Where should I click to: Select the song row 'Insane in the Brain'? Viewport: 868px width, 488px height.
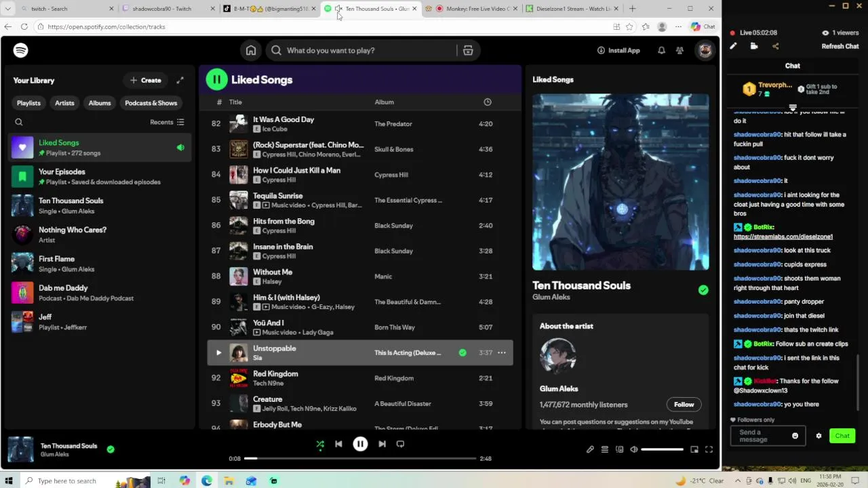click(360, 251)
